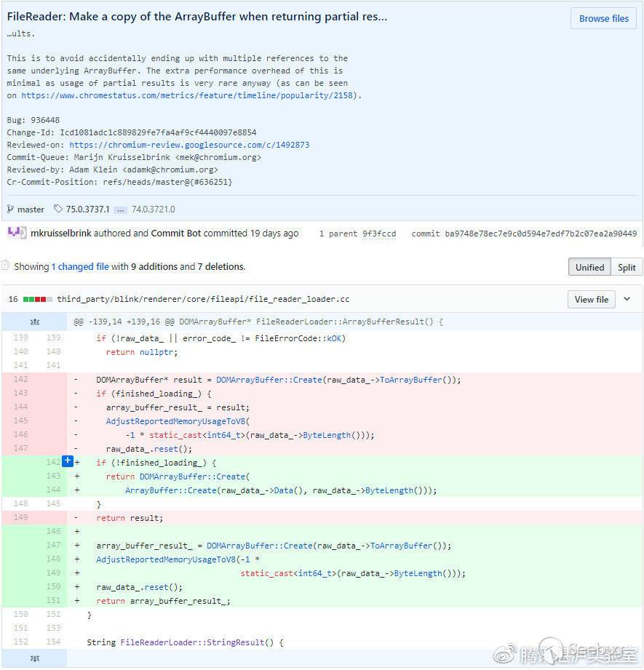This screenshot has height=670, width=644.
Task: Open the chromium-review.googlesource.com link
Action: point(189,145)
